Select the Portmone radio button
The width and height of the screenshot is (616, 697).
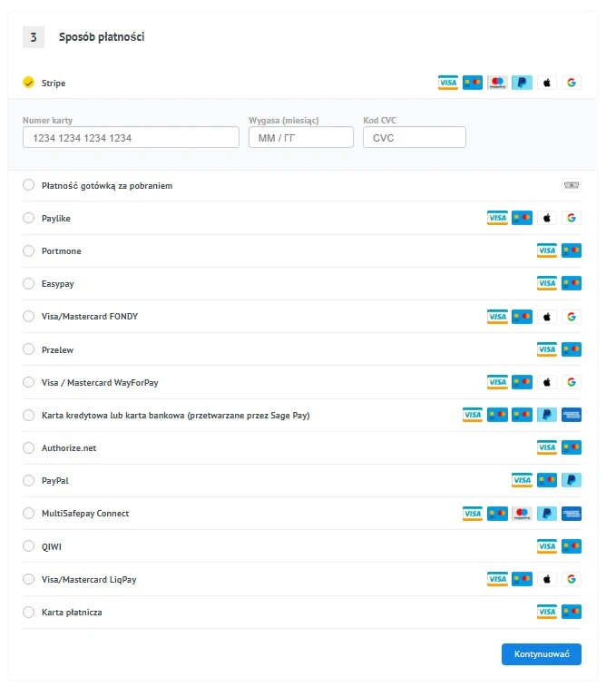point(28,250)
